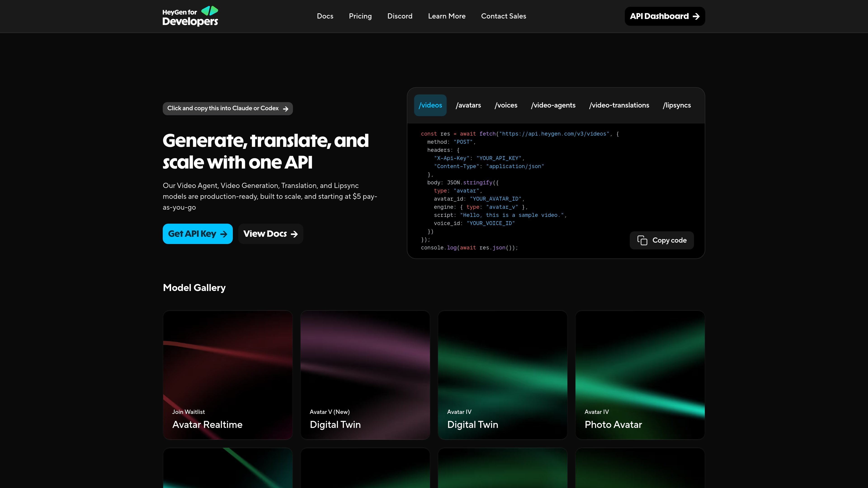The image size is (868, 488).
Task: Show the /video-translations code tab
Action: coord(619,105)
